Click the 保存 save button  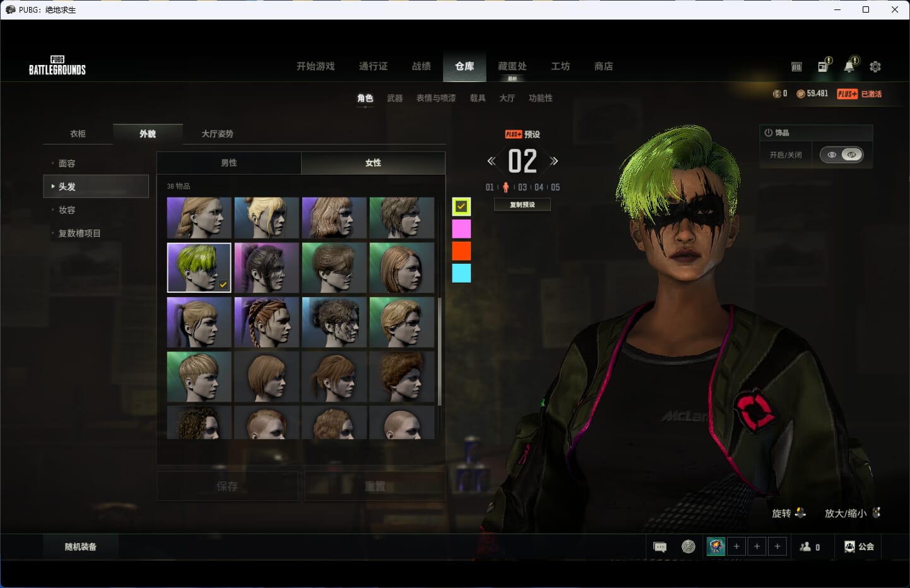tap(227, 486)
